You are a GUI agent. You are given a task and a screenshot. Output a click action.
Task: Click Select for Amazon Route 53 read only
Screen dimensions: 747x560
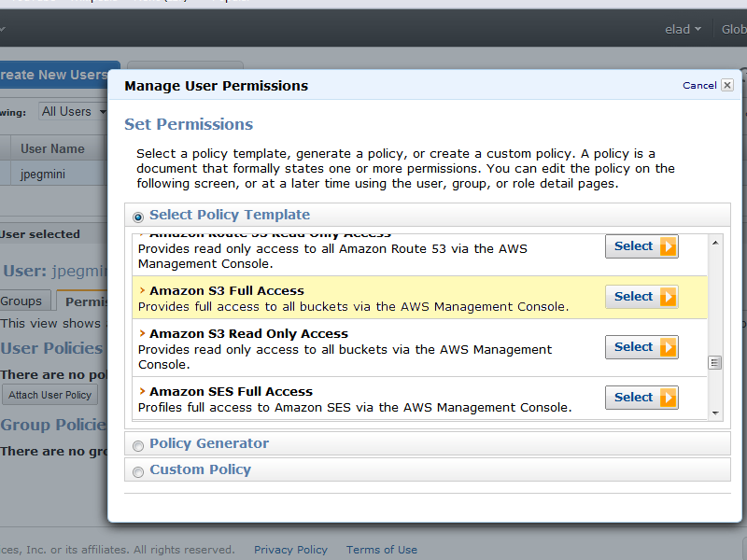pyautogui.click(x=641, y=246)
